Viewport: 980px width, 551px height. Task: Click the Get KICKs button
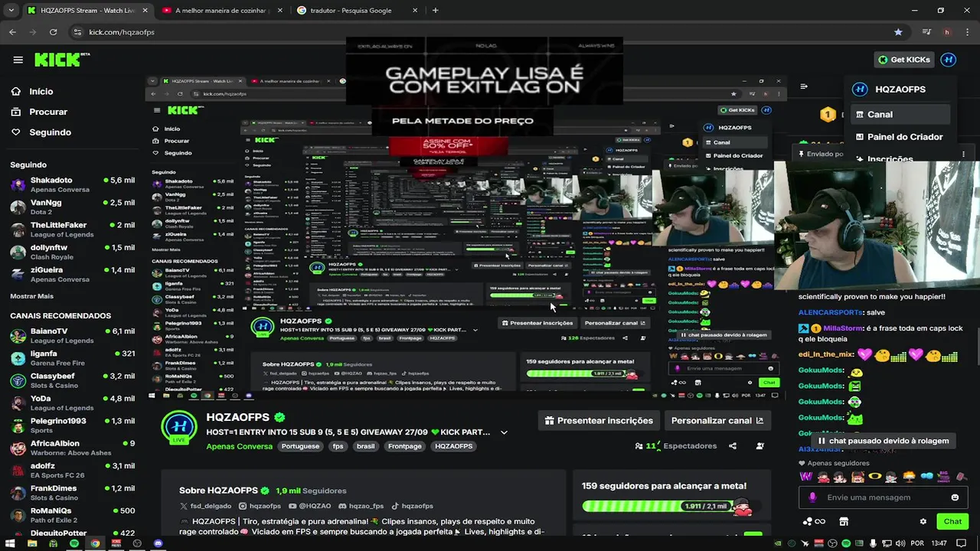point(903,60)
